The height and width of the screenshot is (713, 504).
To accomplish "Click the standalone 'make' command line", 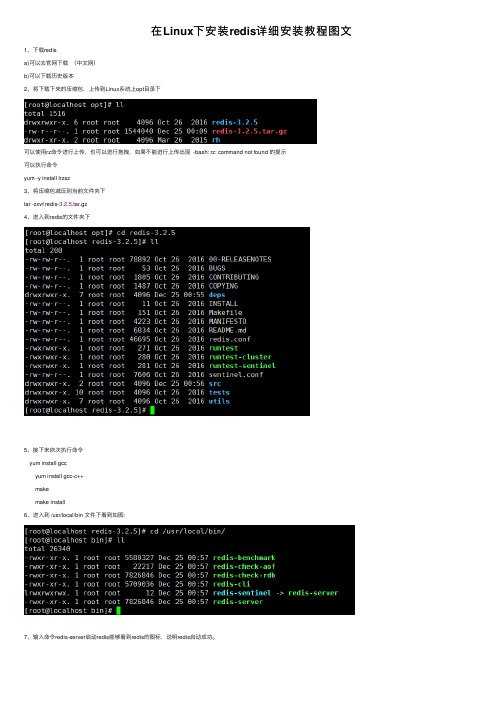I will (x=42, y=489).
